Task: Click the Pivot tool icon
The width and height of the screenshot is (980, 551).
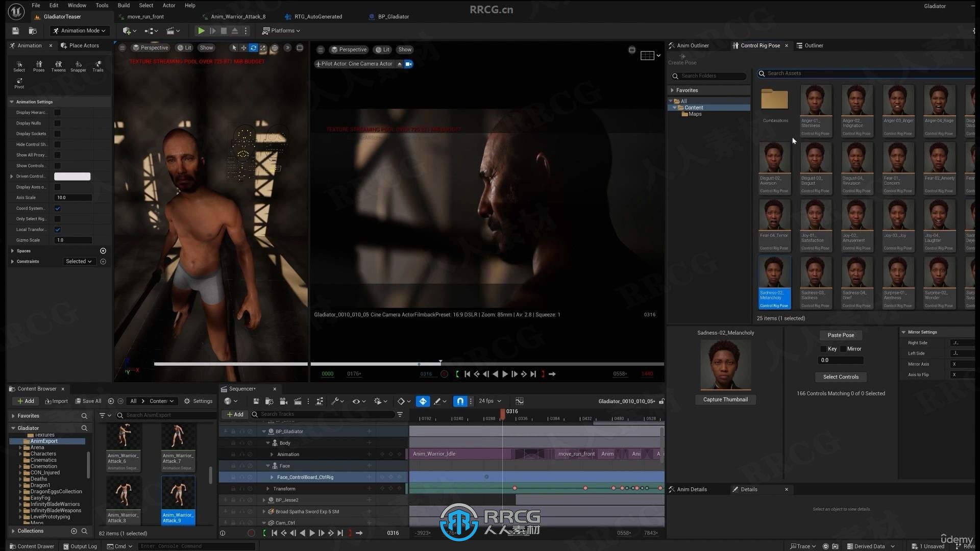Action: pyautogui.click(x=19, y=83)
